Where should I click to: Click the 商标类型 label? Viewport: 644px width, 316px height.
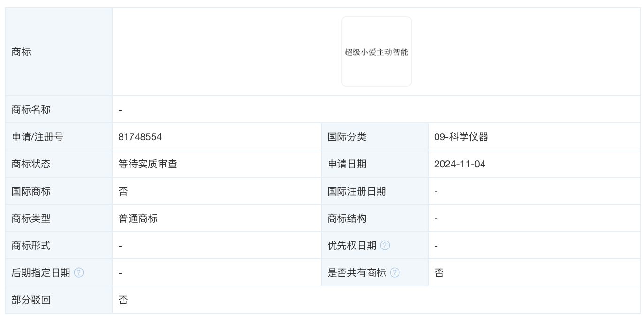(x=31, y=218)
